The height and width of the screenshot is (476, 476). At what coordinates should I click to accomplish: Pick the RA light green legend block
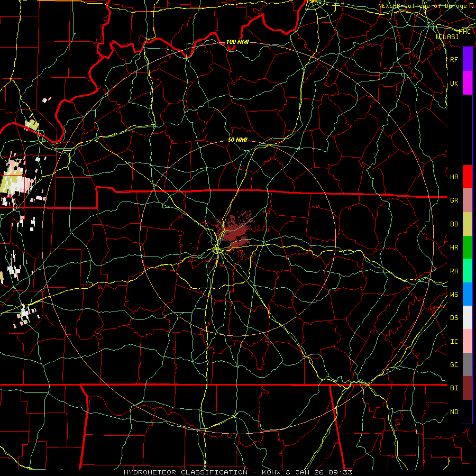coord(467,271)
